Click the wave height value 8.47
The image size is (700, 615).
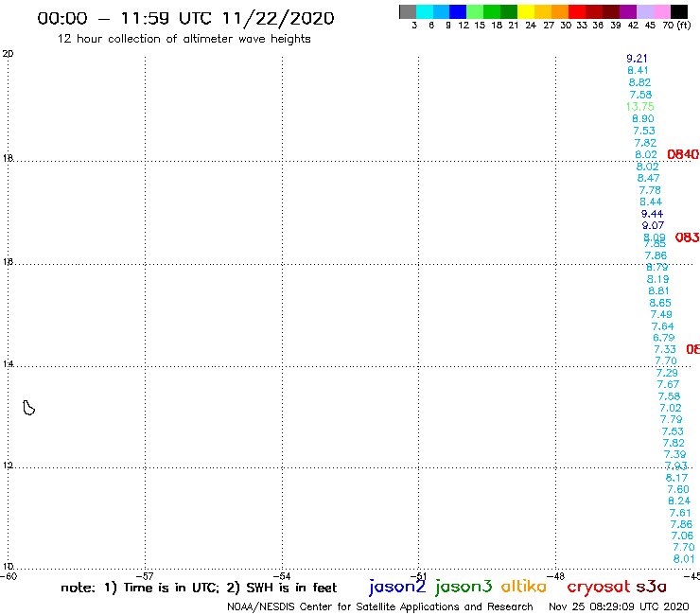[x=648, y=178]
